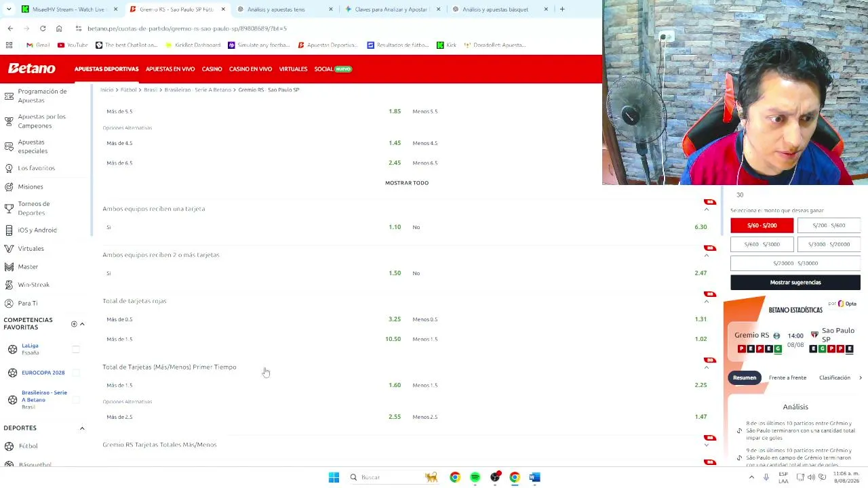This screenshot has height=488, width=868.
Task: Tick the Brasileirao Serie A Betano checkbox
Action: click(x=76, y=400)
